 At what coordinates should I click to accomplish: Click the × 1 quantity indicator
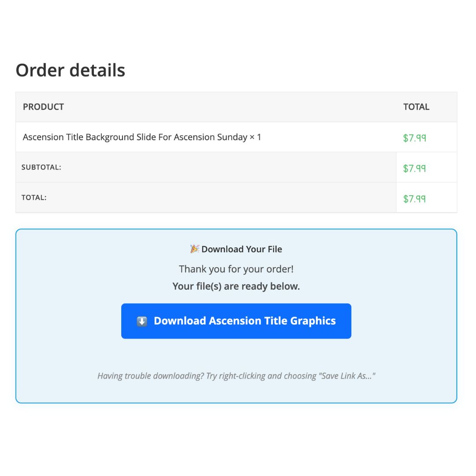click(255, 137)
